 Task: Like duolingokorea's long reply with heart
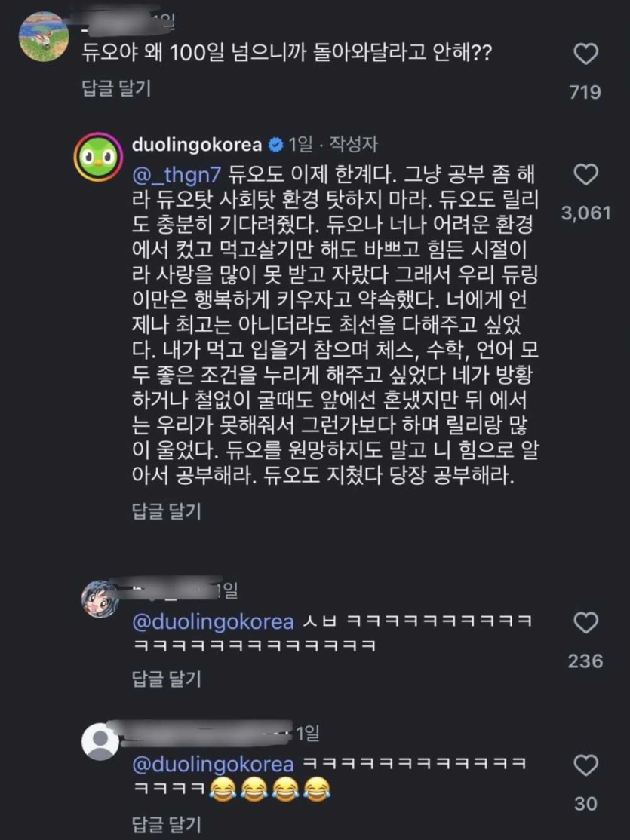586,176
